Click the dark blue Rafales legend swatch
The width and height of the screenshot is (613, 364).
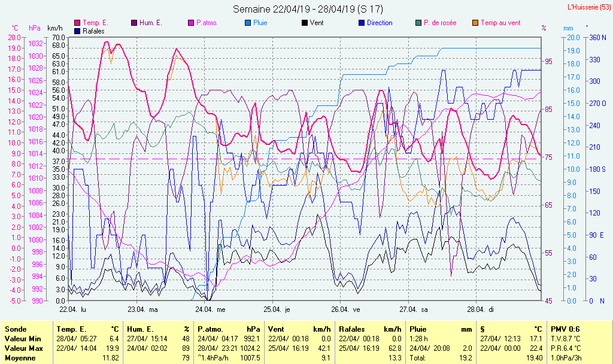(x=77, y=31)
